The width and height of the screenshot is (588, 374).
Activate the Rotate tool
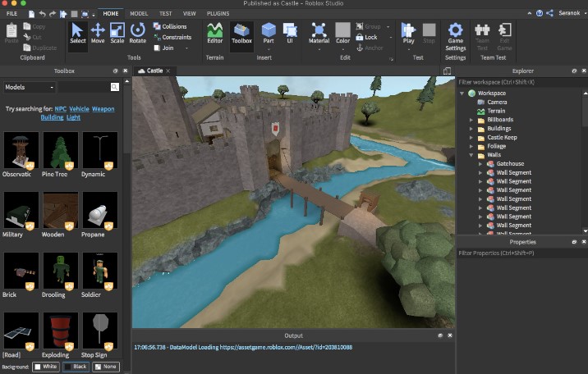point(138,34)
